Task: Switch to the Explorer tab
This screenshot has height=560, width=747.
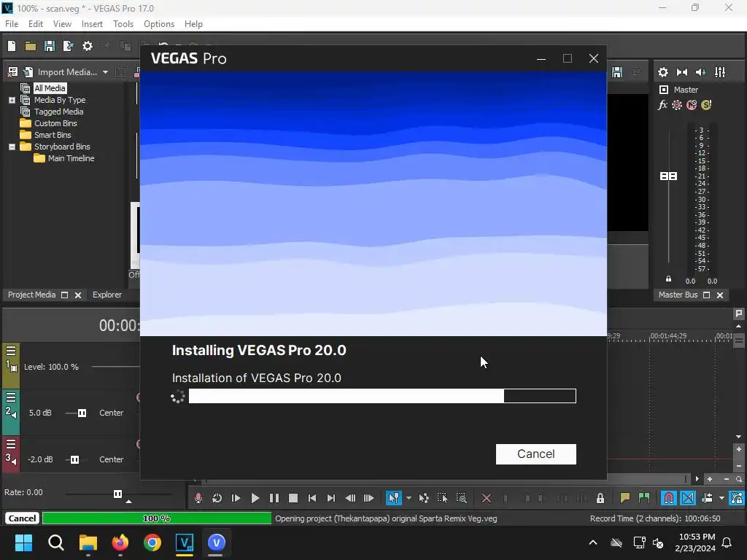Action: coord(107,295)
